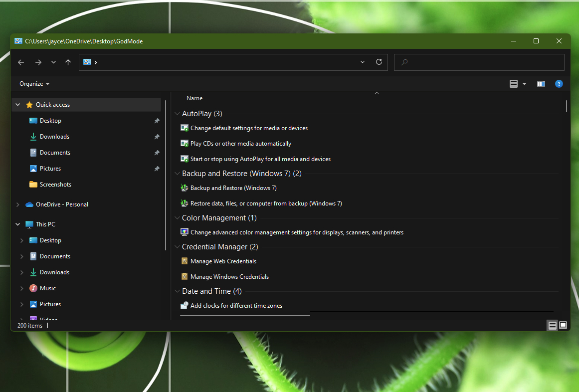Collapse the This PC tree
This screenshot has height=392, width=579.
(18, 224)
